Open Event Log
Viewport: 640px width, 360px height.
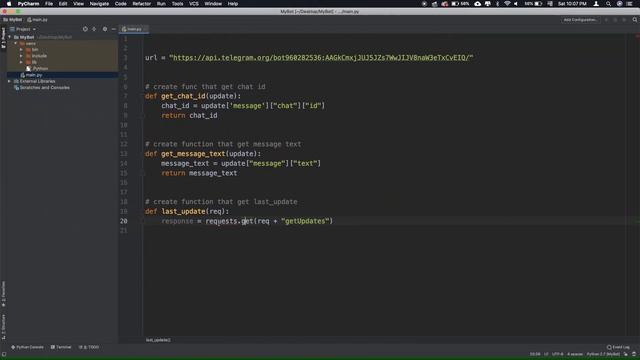618,347
